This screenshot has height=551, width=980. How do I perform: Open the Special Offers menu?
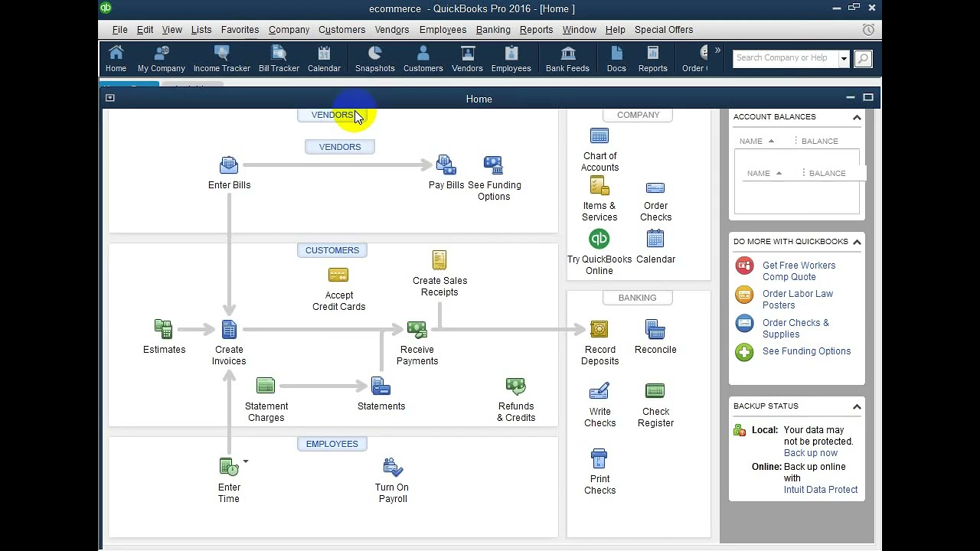(x=664, y=30)
